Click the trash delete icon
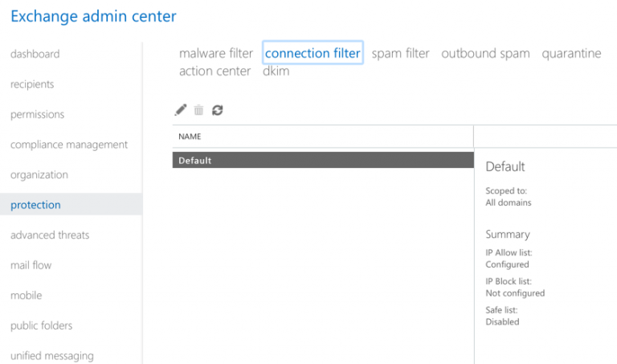 pos(199,110)
